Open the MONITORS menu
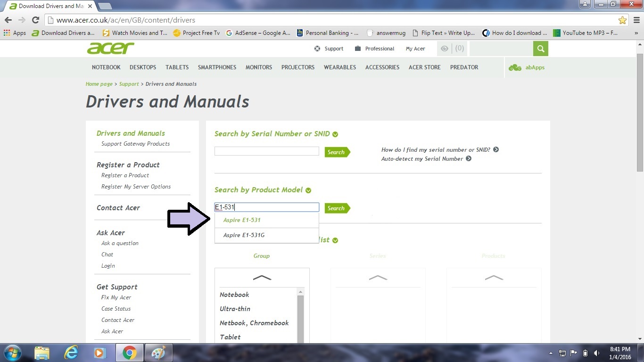This screenshot has height=362, width=644. click(x=259, y=67)
